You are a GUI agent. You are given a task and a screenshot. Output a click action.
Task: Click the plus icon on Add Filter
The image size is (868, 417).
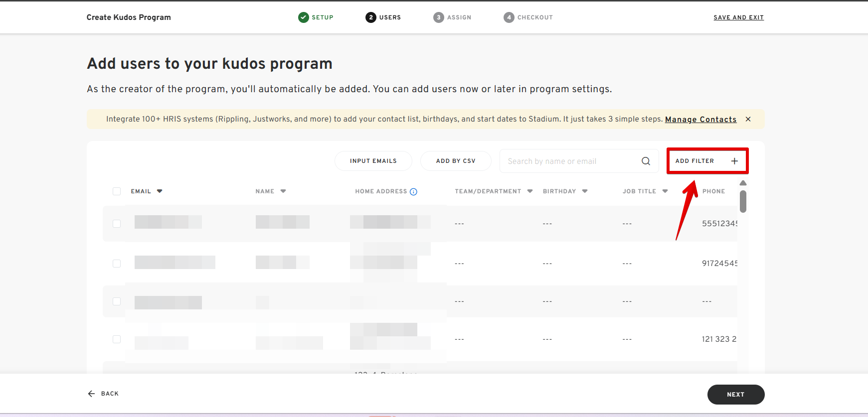(x=734, y=161)
